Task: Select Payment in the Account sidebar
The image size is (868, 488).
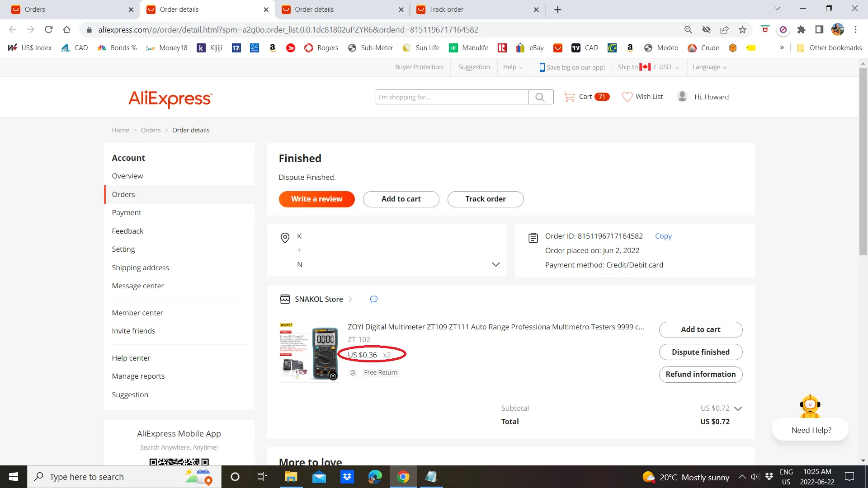Action: [127, 213]
